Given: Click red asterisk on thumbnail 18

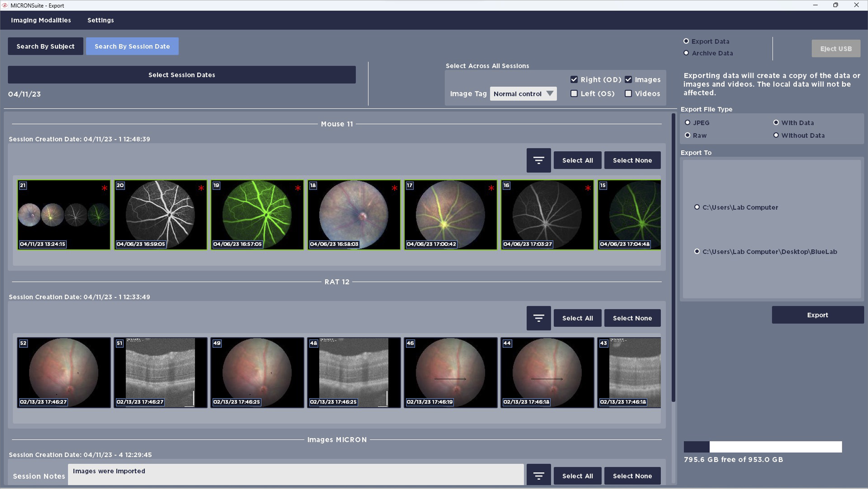Looking at the screenshot, I should pyautogui.click(x=394, y=188).
